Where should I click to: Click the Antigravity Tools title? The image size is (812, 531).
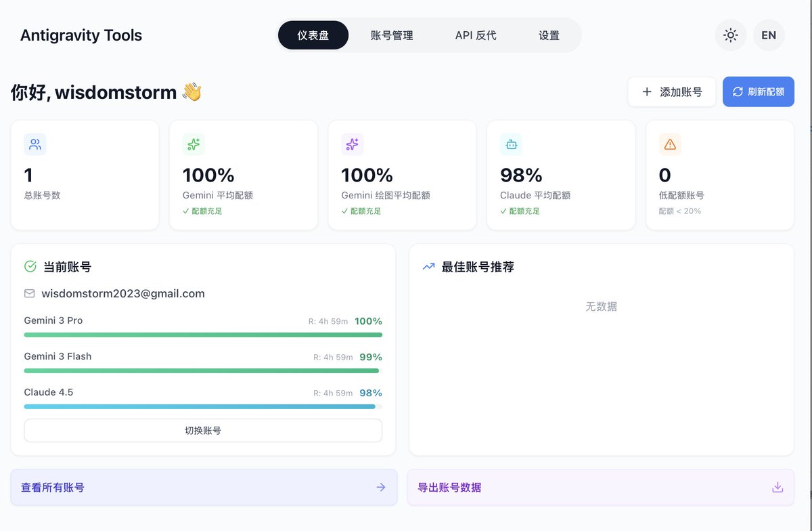pyautogui.click(x=81, y=35)
